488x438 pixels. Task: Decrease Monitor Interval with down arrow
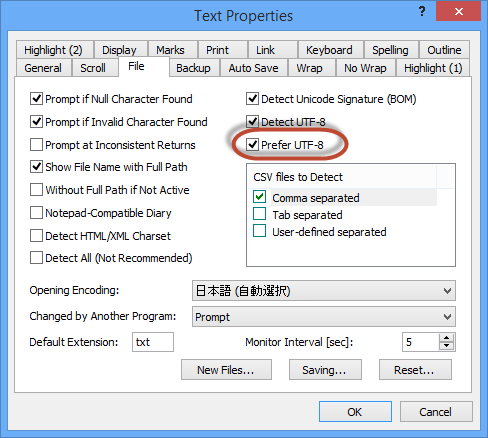446,346
